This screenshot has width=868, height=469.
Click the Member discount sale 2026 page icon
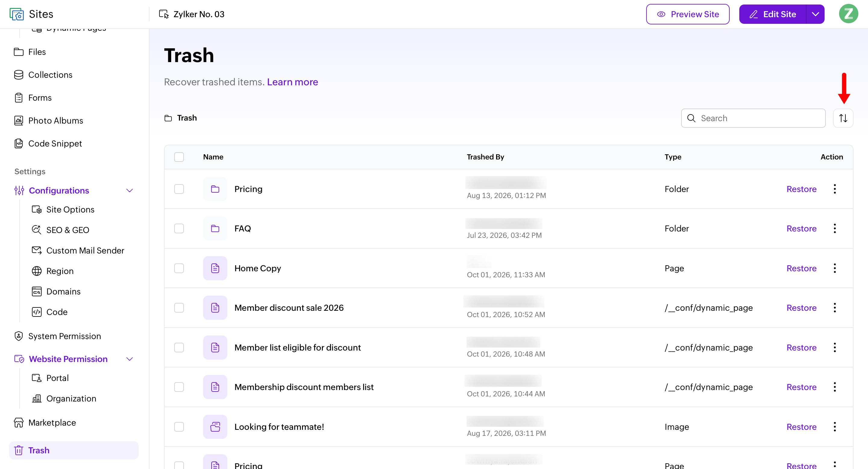pyautogui.click(x=215, y=308)
